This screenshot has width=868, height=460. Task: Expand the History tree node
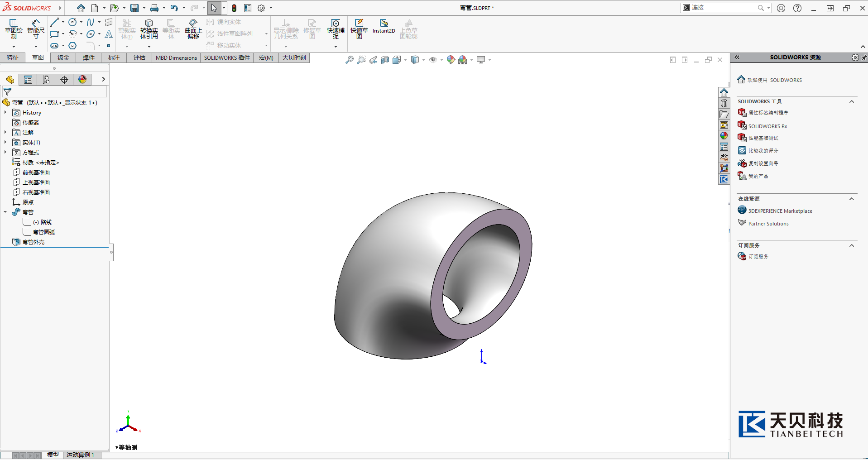pyautogui.click(x=5, y=112)
